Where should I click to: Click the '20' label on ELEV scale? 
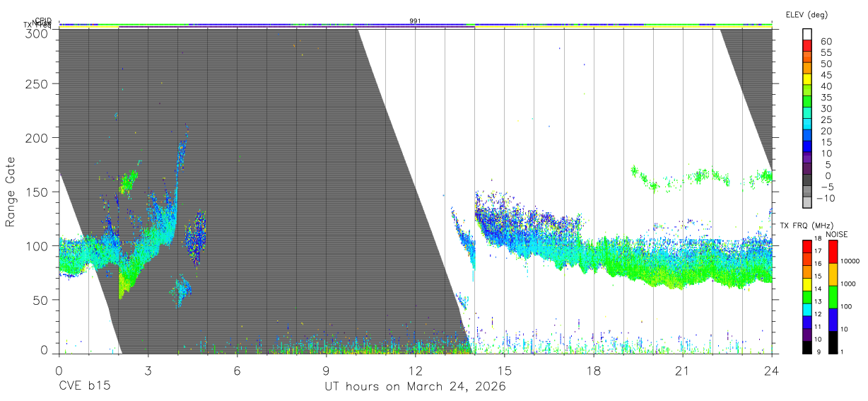[826, 132]
